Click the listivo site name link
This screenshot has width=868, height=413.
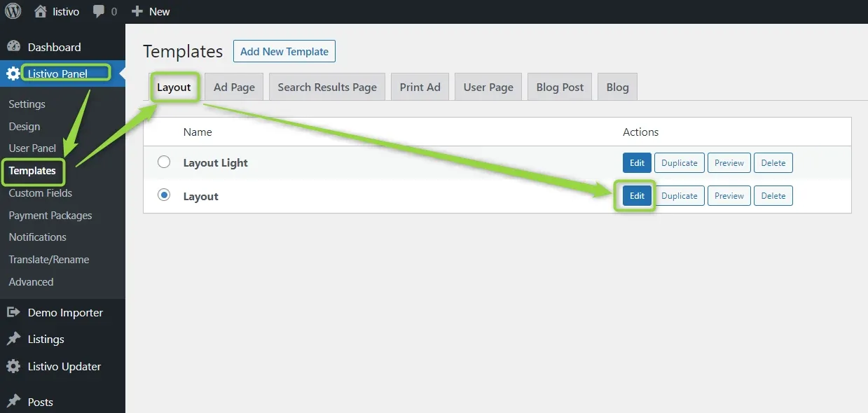pyautogui.click(x=66, y=11)
